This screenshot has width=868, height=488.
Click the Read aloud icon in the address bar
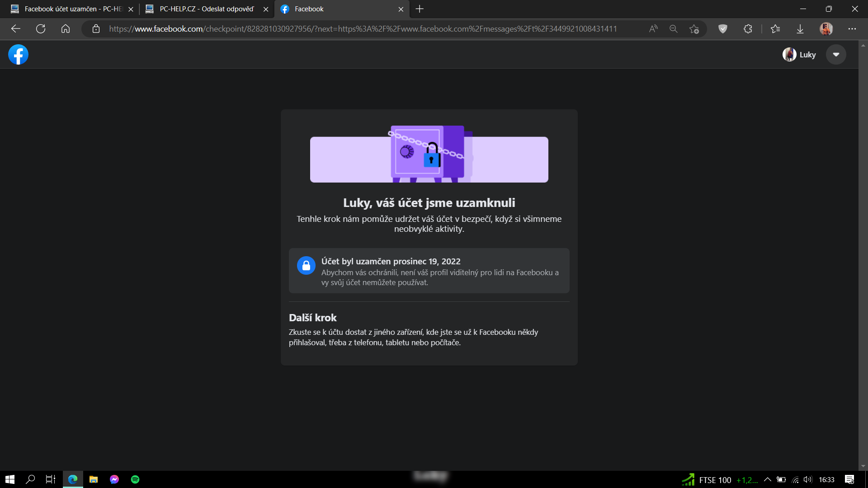point(653,29)
